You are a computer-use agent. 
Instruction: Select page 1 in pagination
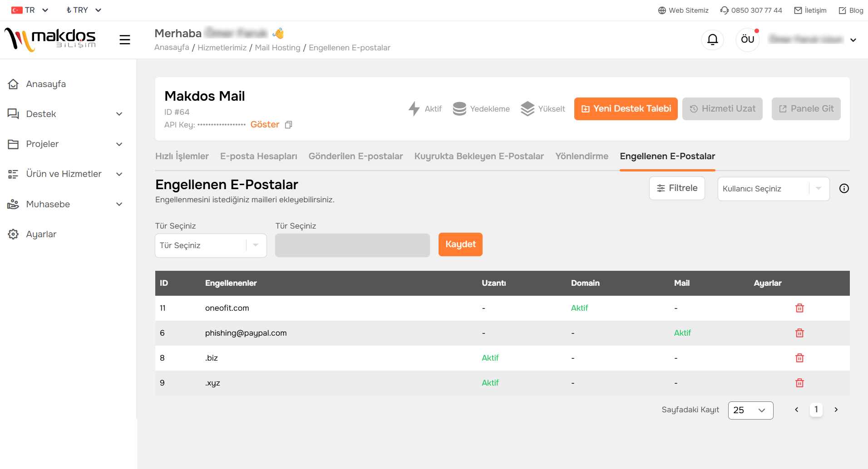click(816, 410)
